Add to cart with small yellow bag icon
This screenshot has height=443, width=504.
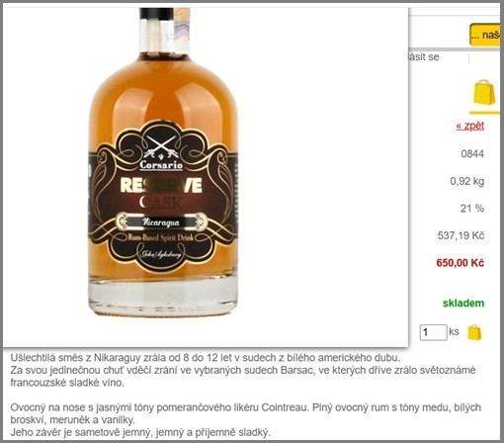pyautogui.click(x=474, y=332)
